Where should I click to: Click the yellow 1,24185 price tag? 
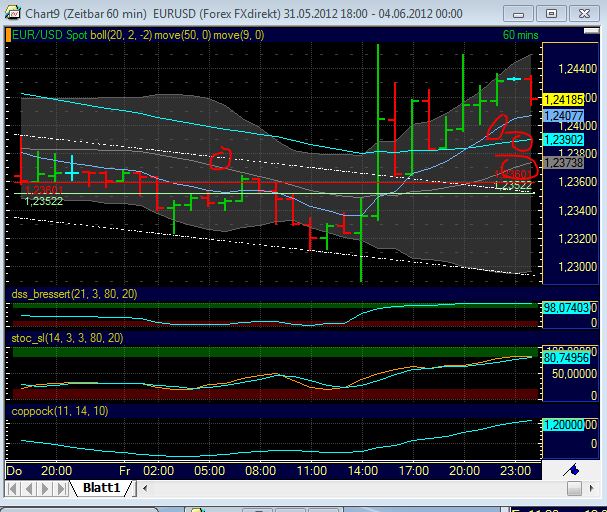(563, 100)
